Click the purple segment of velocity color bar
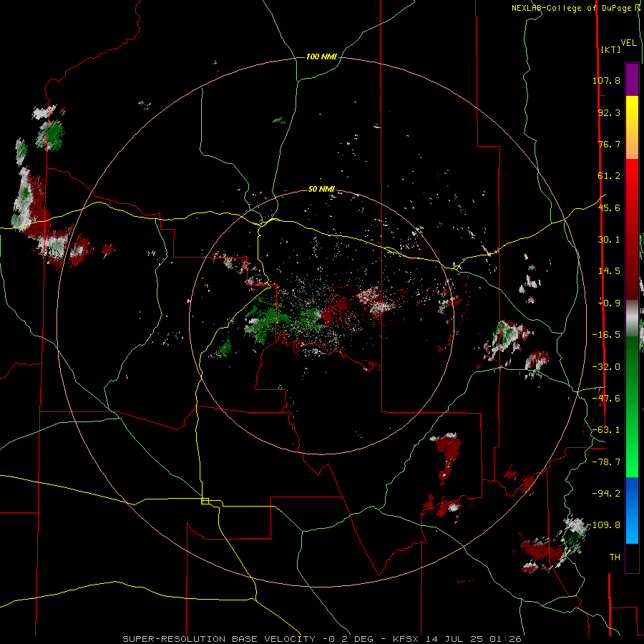644x644 pixels. click(632, 79)
